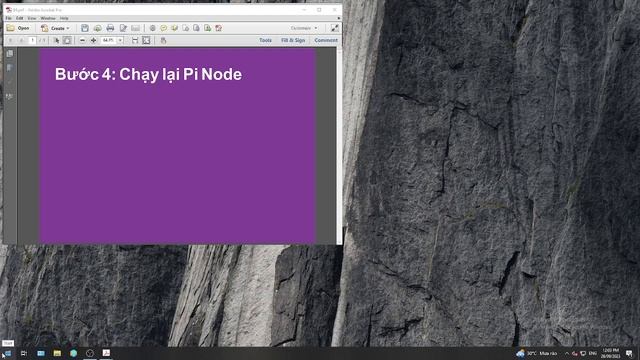The image size is (640, 360).
Task: Click the page number input field
Action: pyautogui.click(x=32, y=40)
